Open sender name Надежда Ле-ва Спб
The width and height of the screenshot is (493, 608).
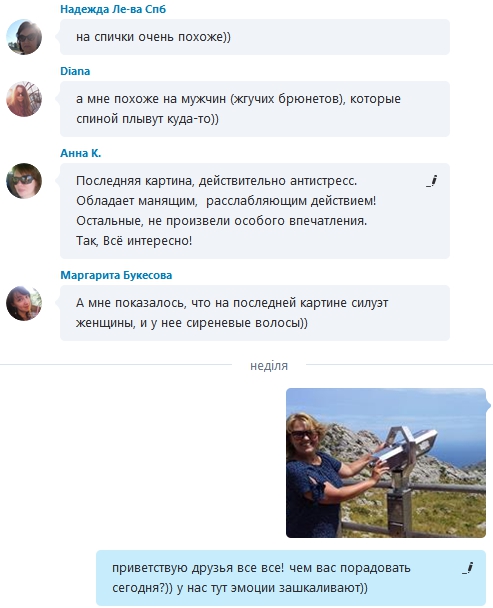click(x=113, y=9)
